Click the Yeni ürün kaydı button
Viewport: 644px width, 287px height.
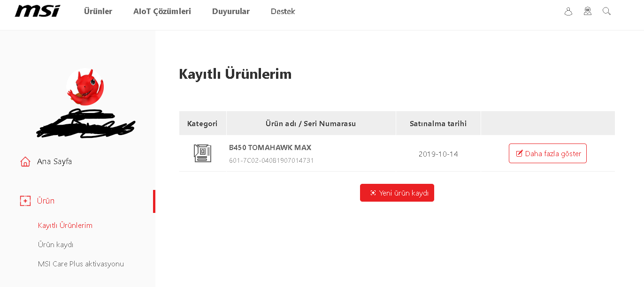[397, 193]
